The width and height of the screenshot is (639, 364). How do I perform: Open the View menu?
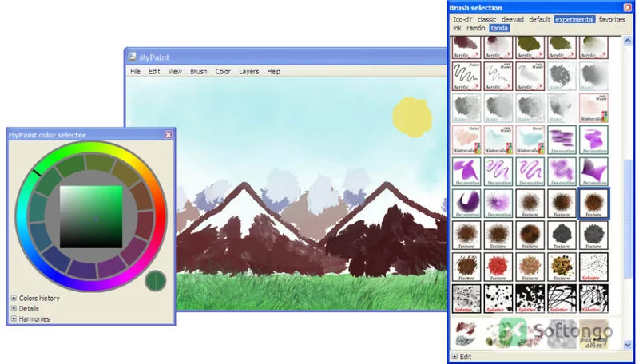tap(175, 71)
